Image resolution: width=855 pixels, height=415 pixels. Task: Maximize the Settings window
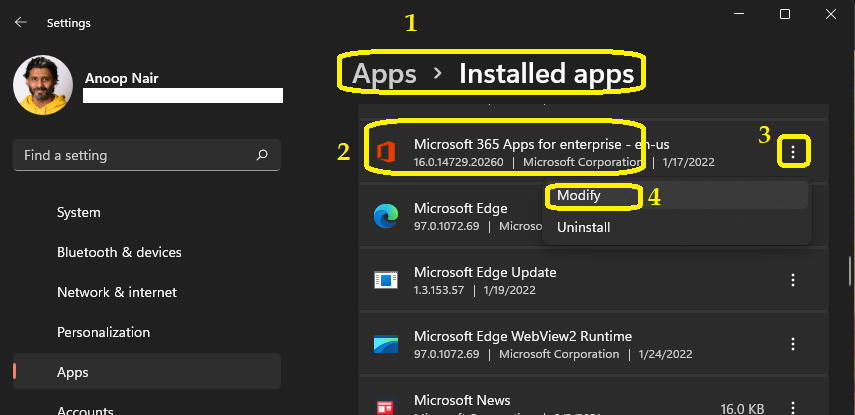[x=785, y=14]
